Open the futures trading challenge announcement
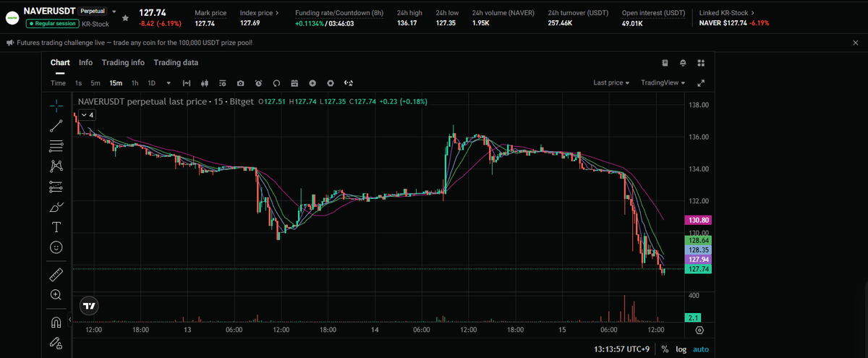Screen dimensions: 868x358 pos(135,43)
